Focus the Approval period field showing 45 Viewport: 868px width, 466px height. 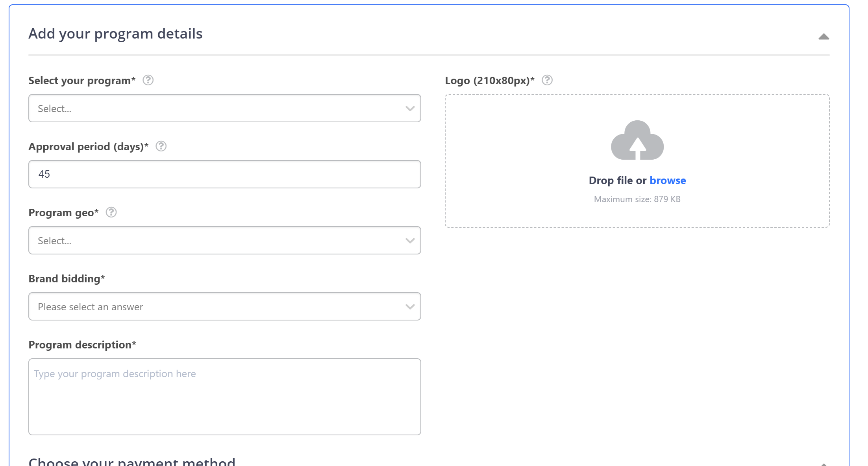[224, 174]
